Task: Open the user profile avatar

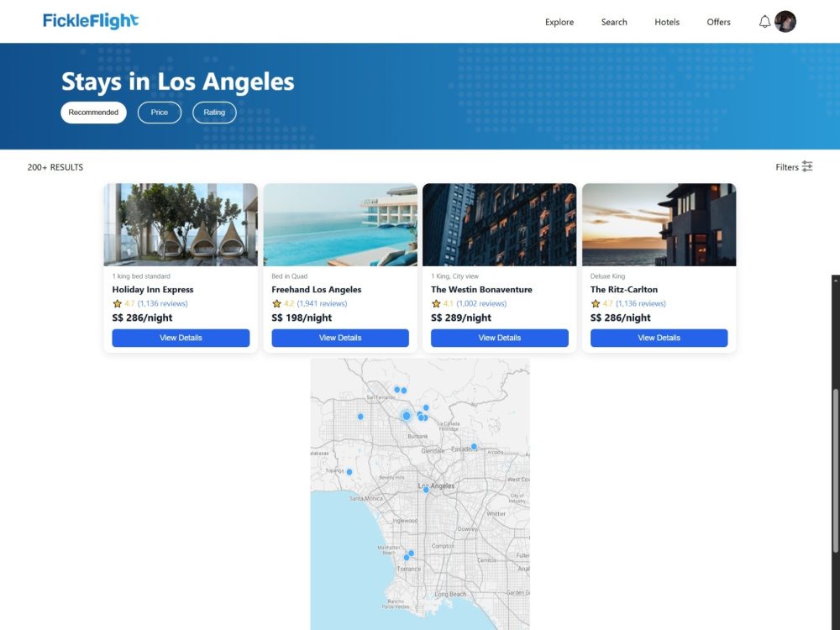Action: point(785,22)
